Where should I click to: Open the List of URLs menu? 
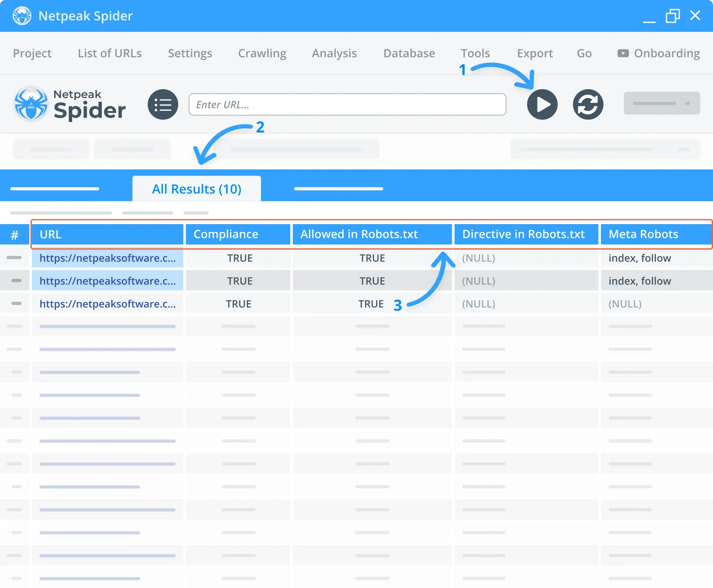coord(110,53)
